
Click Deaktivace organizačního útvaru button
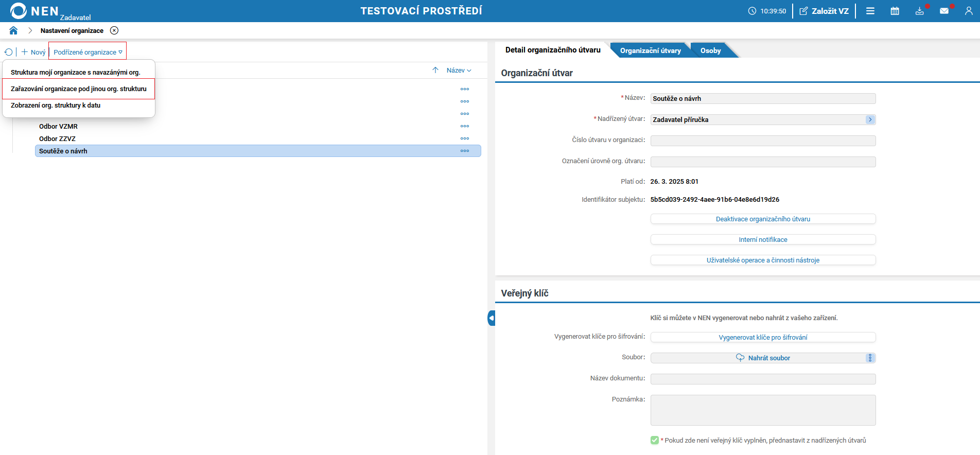pos(763,219)
